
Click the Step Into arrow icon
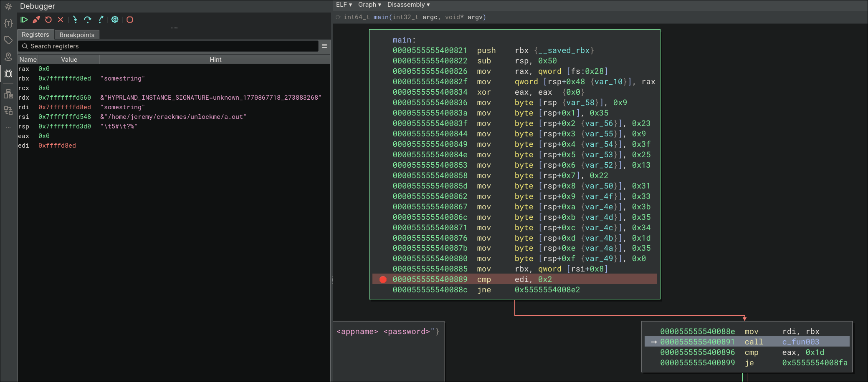(x=75, y=20)
